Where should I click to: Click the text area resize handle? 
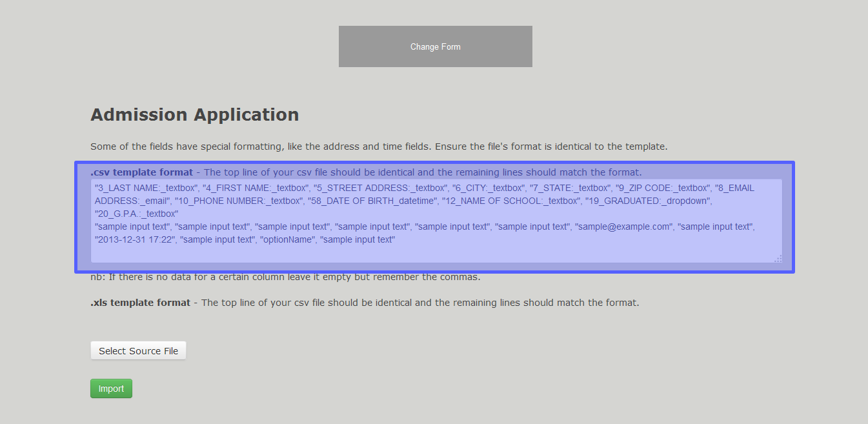[778, 259]
